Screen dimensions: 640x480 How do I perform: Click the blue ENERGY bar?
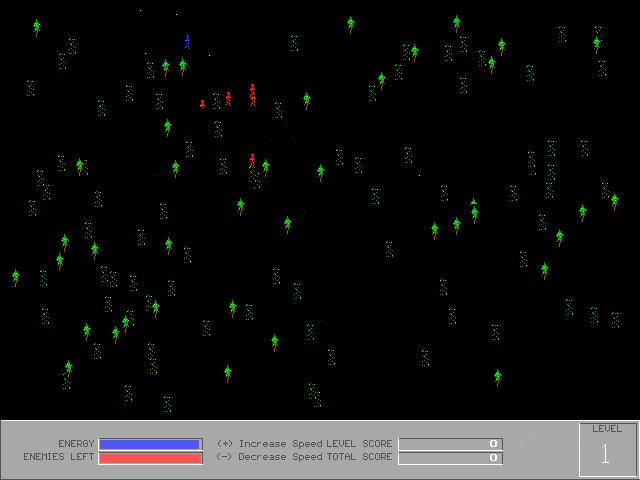point(150,444)
